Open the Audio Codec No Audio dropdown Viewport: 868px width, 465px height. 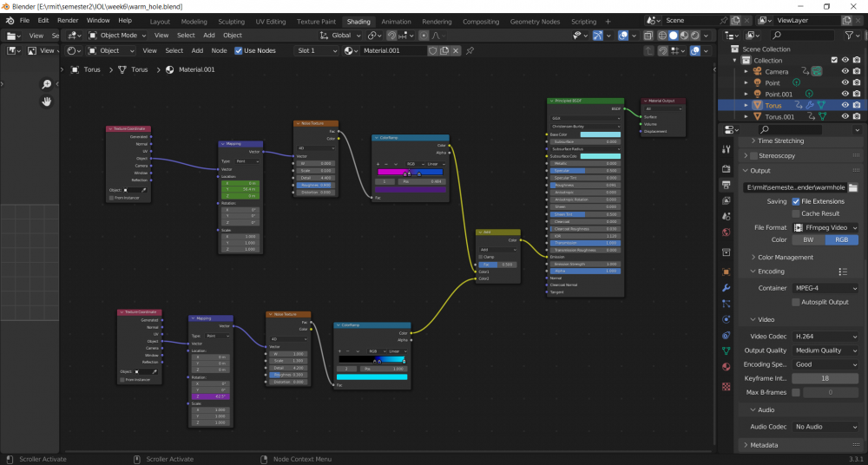point(825,427)
